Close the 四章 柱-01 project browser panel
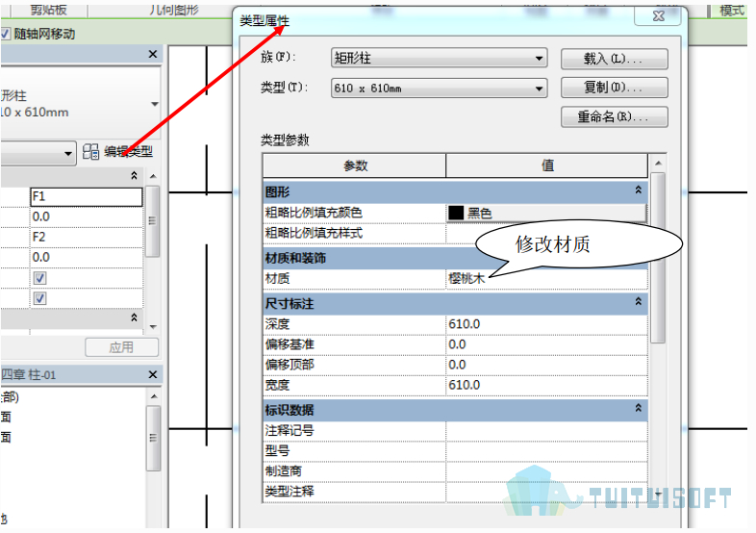 coord(153,374)
